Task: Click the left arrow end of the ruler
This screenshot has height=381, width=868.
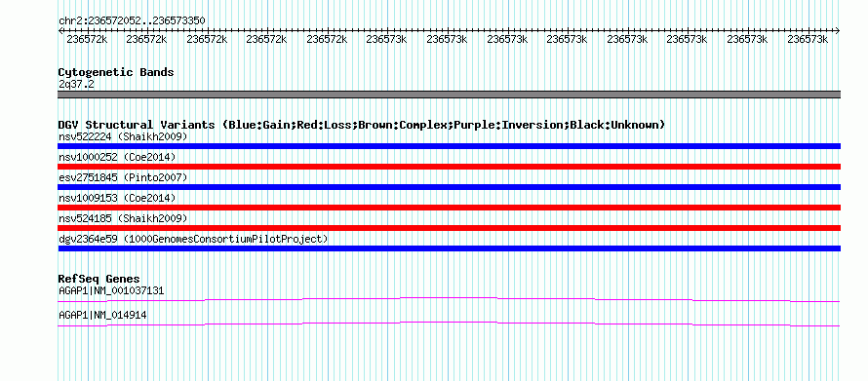Action: pyautogui.click(x=60, y=30)
